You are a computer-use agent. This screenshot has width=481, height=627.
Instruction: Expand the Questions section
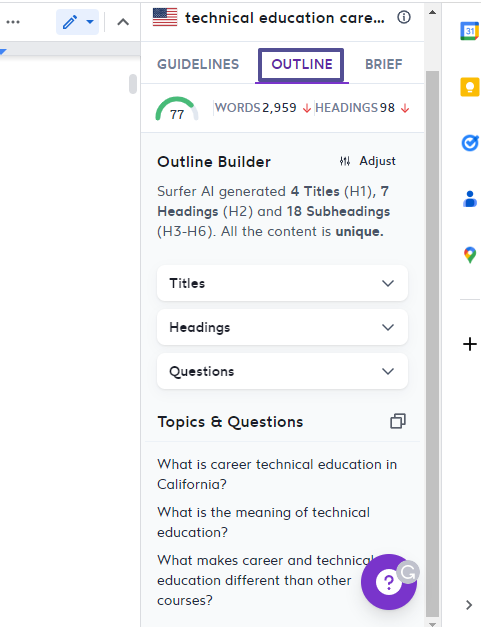[x=282, y=371]
